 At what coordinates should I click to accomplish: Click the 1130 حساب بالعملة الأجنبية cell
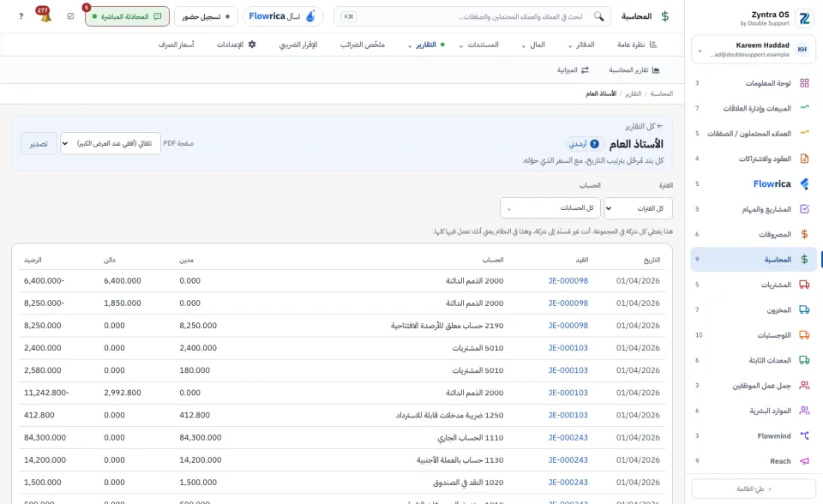[x=460, y=460]
